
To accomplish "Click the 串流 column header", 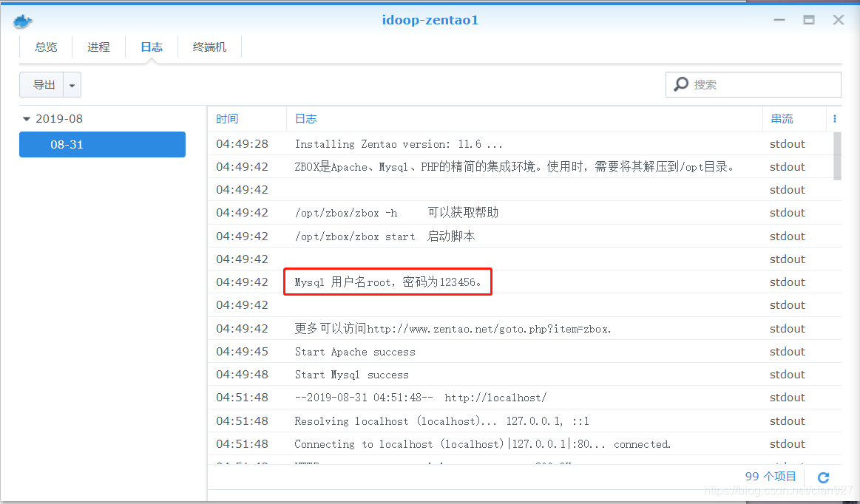I will [794, 118].
